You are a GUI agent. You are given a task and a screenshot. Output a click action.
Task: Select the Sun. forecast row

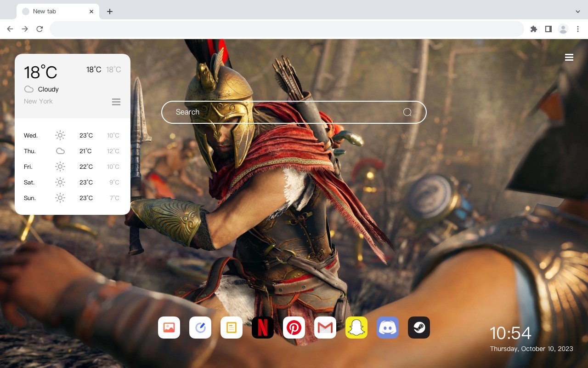click(x=73, y=198)
